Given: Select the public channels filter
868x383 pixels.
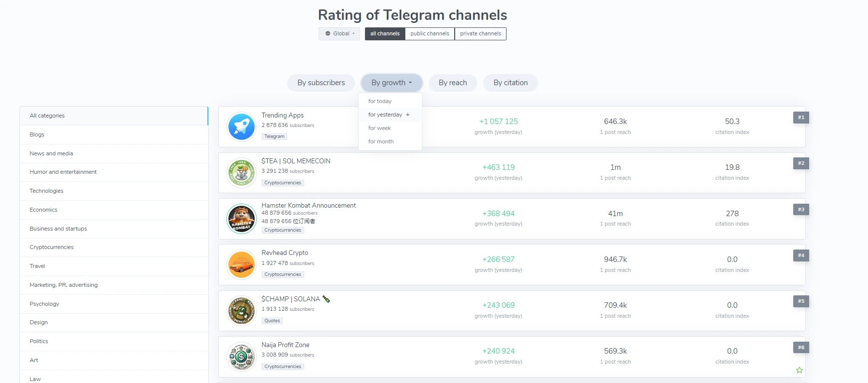Looking at the screenshot, I should [430, 34].
